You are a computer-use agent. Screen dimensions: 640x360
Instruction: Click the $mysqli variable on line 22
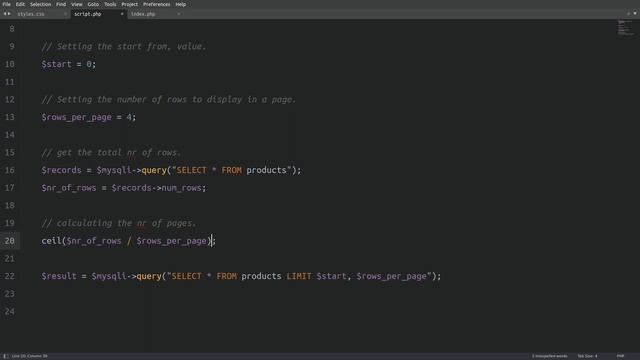pos(109,277)
